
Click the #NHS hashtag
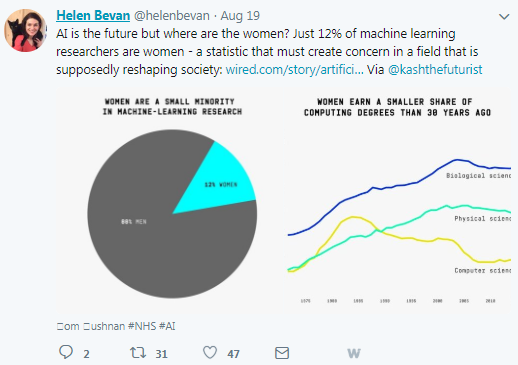(x=142, y=326)
